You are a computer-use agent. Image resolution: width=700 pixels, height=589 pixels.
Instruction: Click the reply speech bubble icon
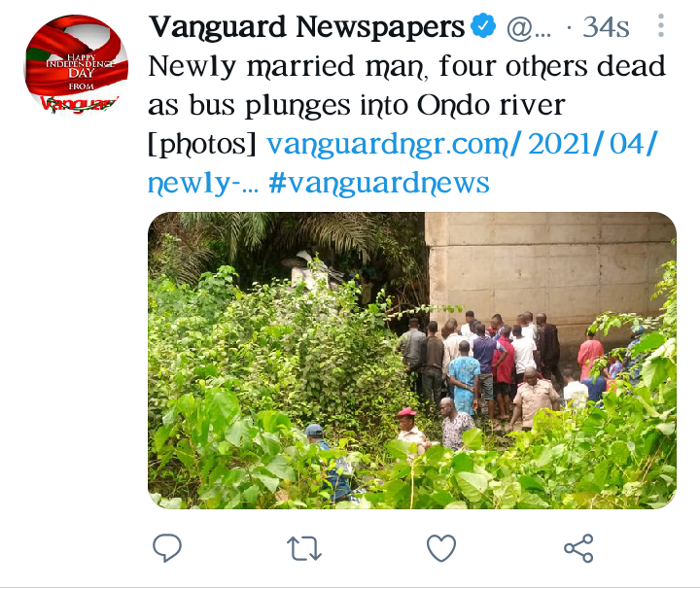click(167, 547)
